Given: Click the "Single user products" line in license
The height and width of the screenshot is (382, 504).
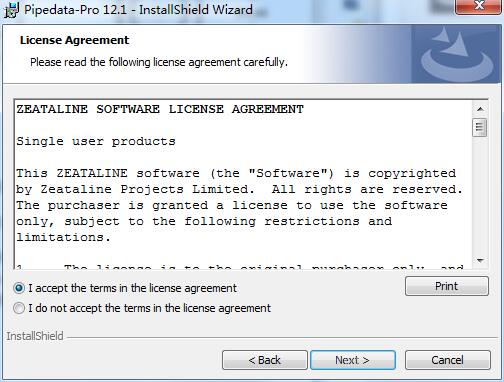Looking at the screenshot, I should tap(96, 141).
